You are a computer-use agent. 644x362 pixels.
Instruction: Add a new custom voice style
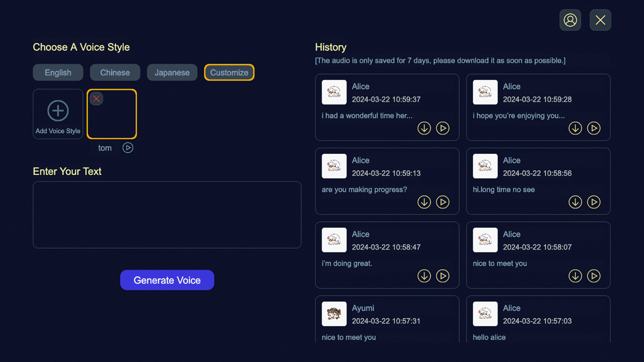(x=58, y=114)
